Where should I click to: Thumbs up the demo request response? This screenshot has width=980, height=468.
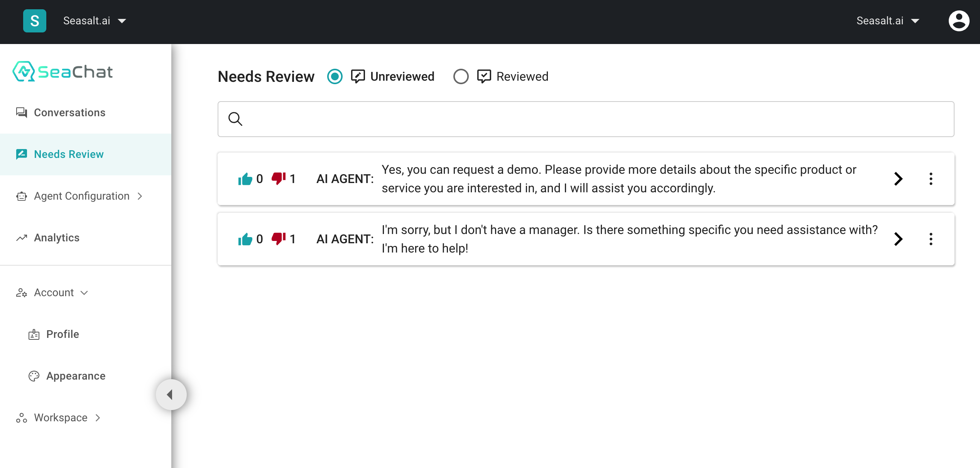tap(246, 178)
